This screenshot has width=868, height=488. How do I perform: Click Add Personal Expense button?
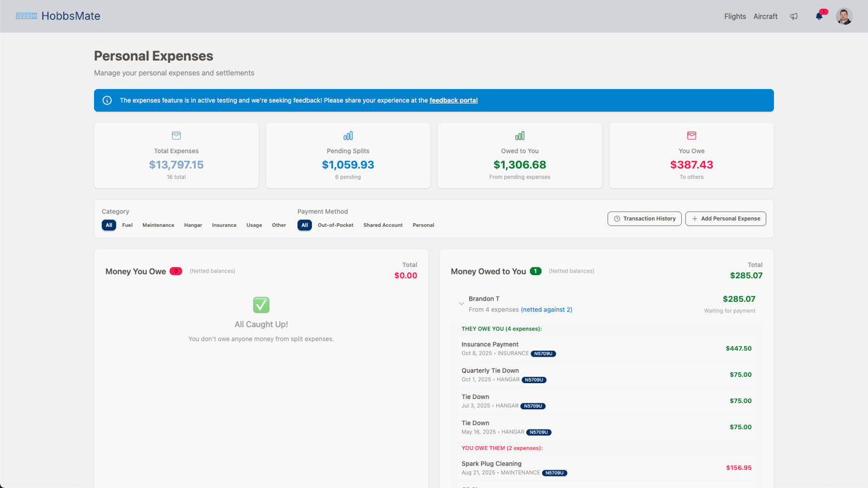point(726,219)
